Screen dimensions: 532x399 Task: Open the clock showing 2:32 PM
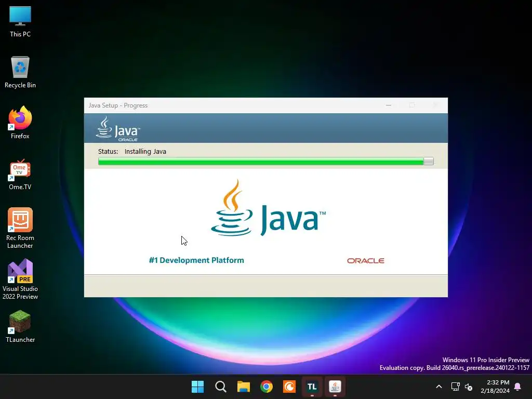495,387
